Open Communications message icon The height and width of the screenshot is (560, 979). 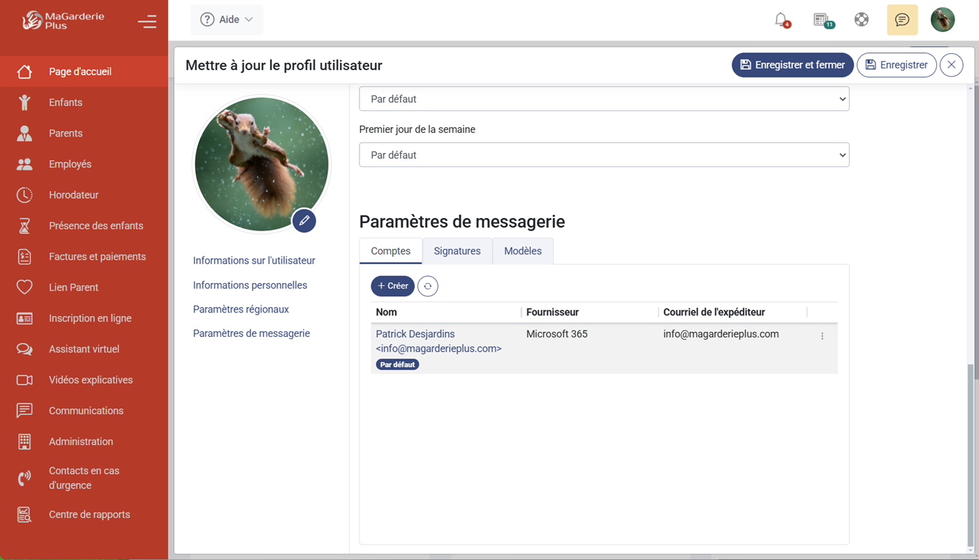coord(24,410)
